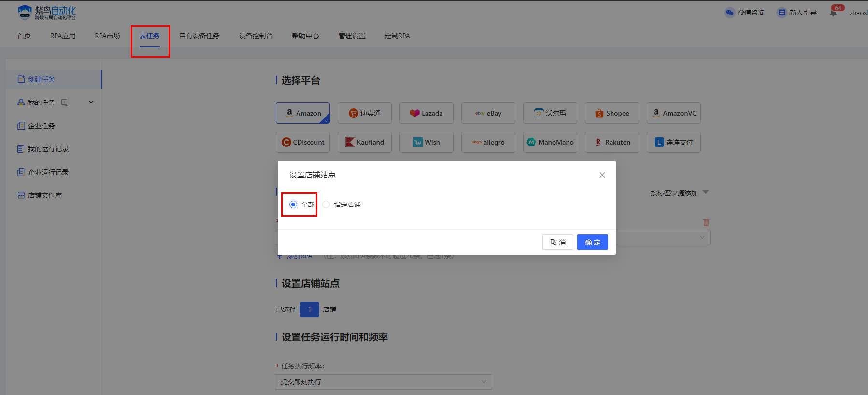Click the 沃尔玛 logo icon
This screenshot has width=868, height=395.
click(539, 113)
